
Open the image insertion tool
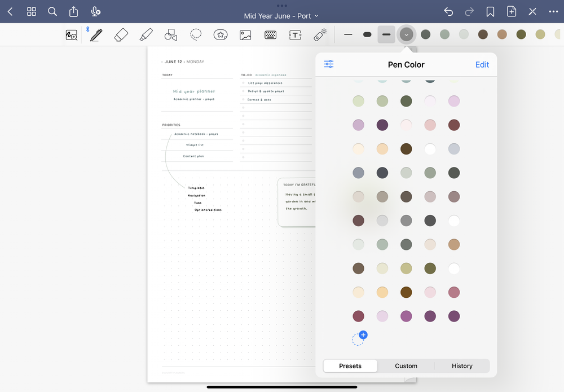click(245, 34)
